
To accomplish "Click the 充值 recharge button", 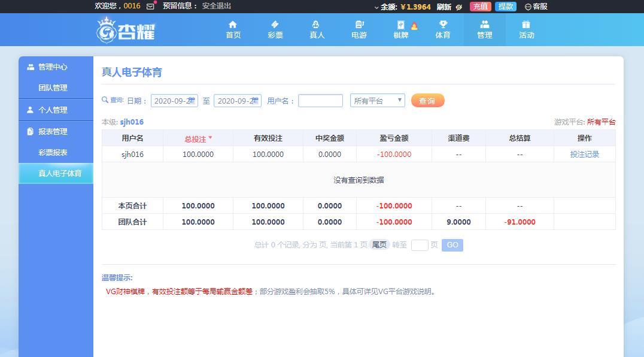I will pyautogui.click(x=480, y=6).
